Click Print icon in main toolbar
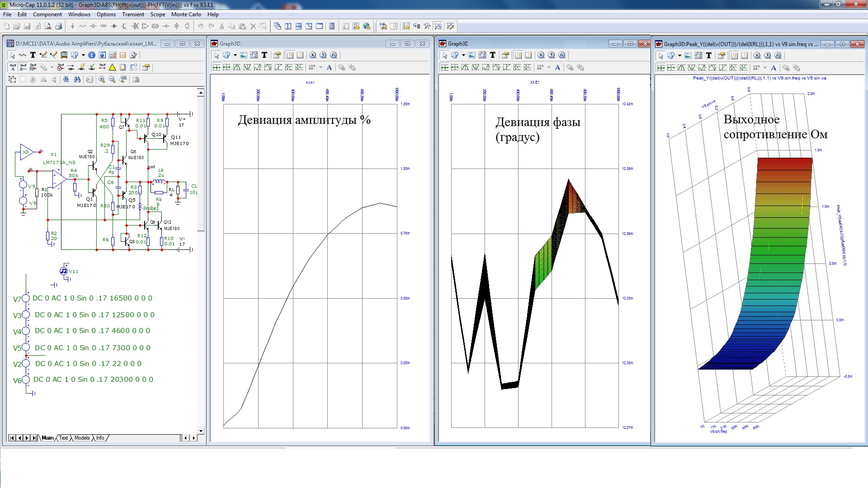Viewport: 868px width, 488px height. tap(58, 26)
